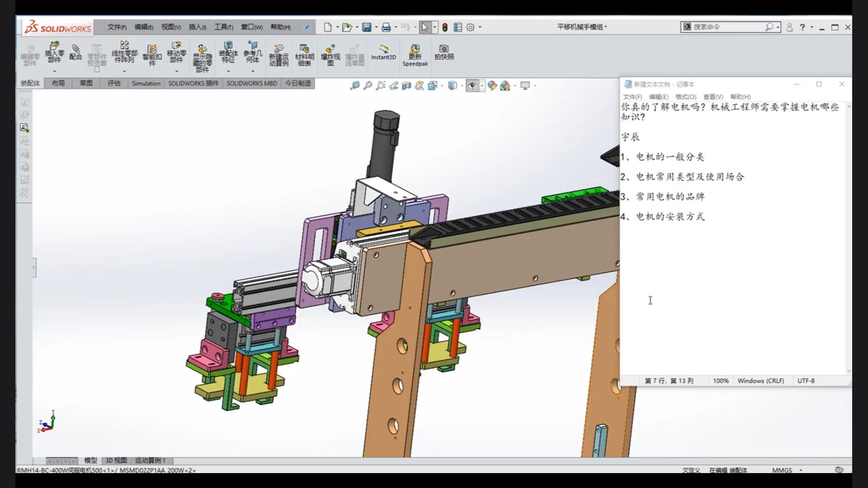Image resolution: width=868 pixels, height=488 pixels.
Task: Click the Save icon
Action: [367, 27]
